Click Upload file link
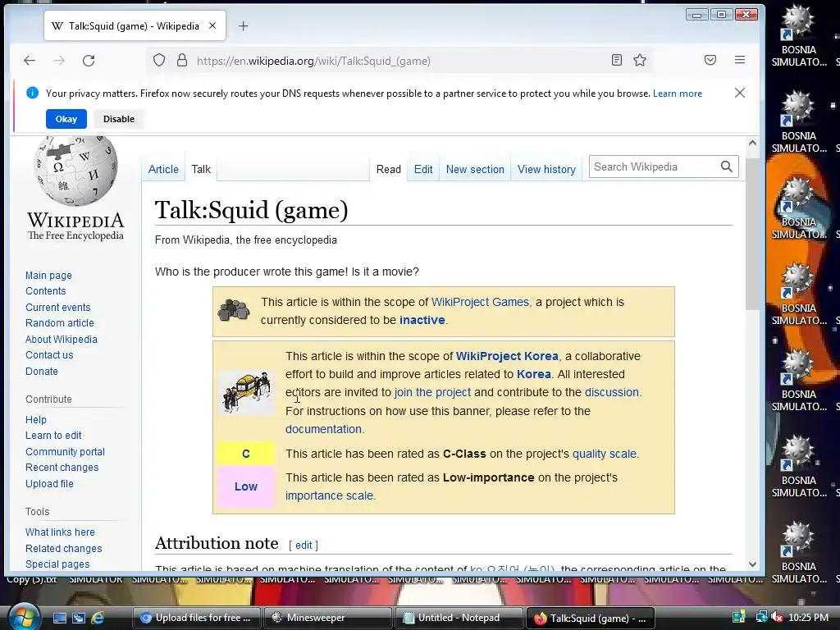This screenshot has height=630, width=840. 49,484
